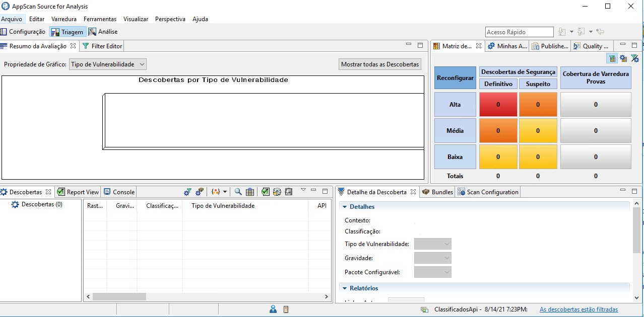The image size is (644, 317).
Task: Open the Propriedade de Gráfico dropdown
Action: tap(108, 64)
